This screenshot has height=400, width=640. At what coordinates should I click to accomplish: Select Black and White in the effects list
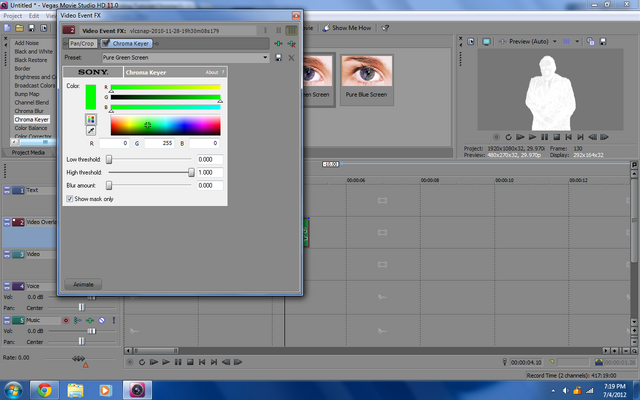pos(33,51)
